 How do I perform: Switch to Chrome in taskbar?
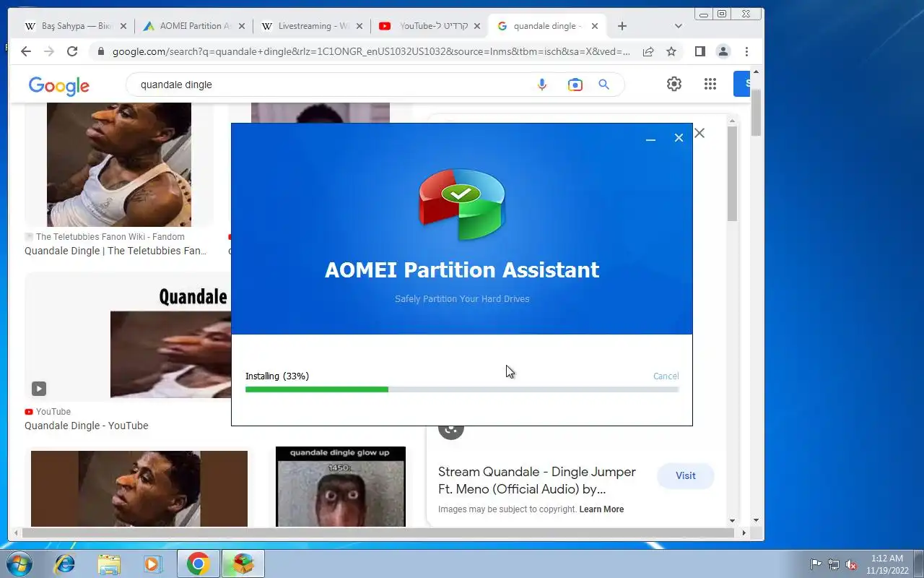(x=198, y=564)
